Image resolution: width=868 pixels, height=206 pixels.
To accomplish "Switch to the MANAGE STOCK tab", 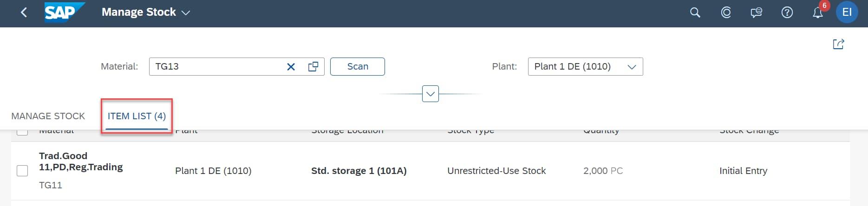I will pos(48,116).
